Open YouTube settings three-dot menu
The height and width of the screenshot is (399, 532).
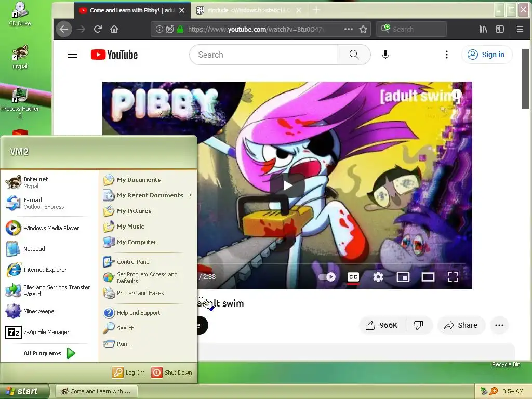446,55
